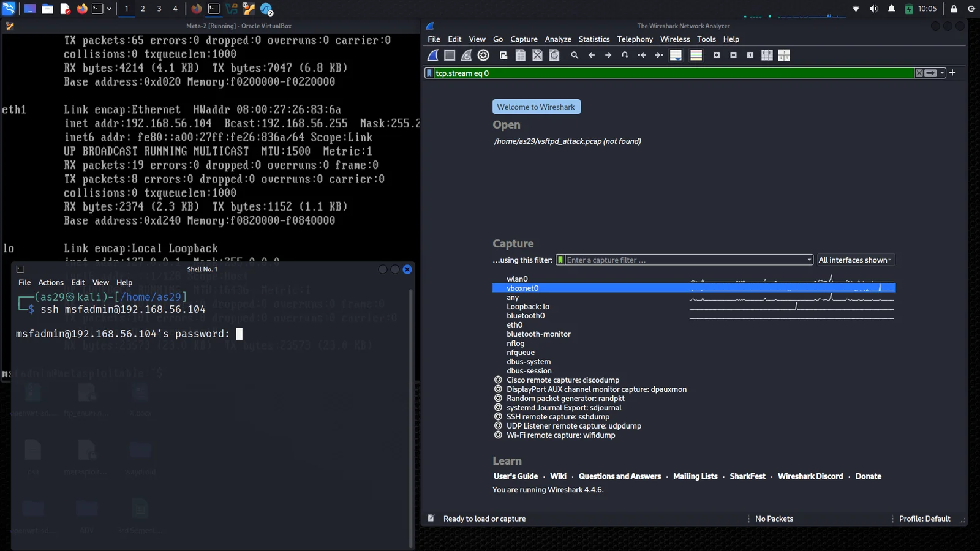Screen dimensions: 980x551
Task: Open the All interfaces shown dropdown
Action: pos(854,260)
